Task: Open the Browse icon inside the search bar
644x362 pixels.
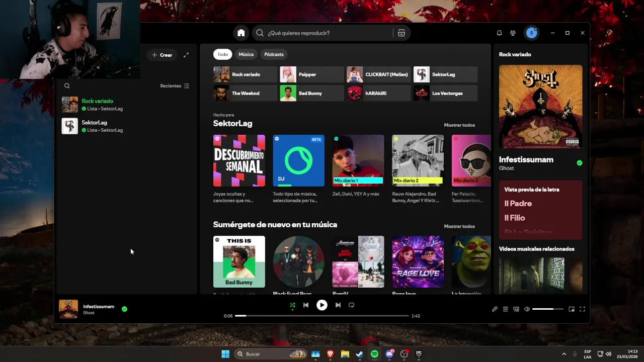Action: (x=401, y=33)
